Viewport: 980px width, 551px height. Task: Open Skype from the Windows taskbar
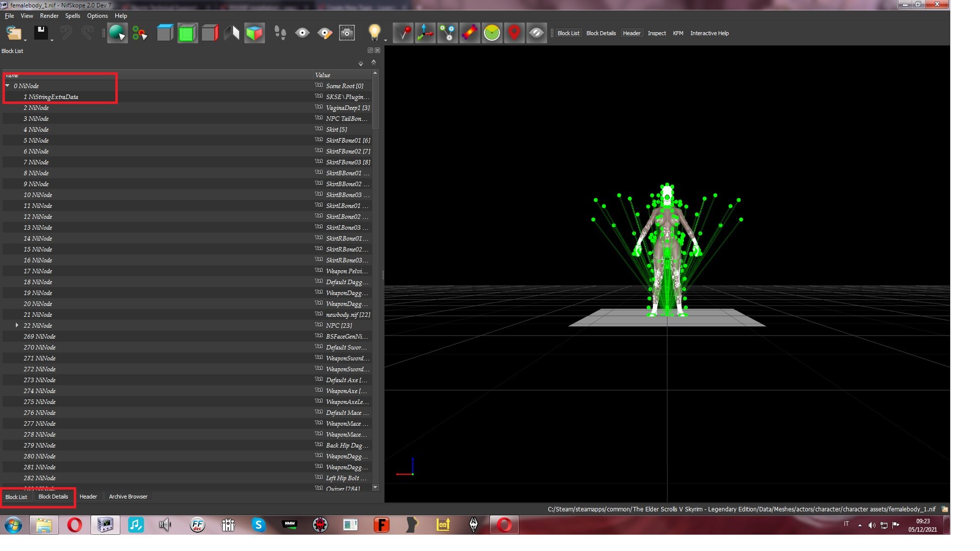pos(258,525)
